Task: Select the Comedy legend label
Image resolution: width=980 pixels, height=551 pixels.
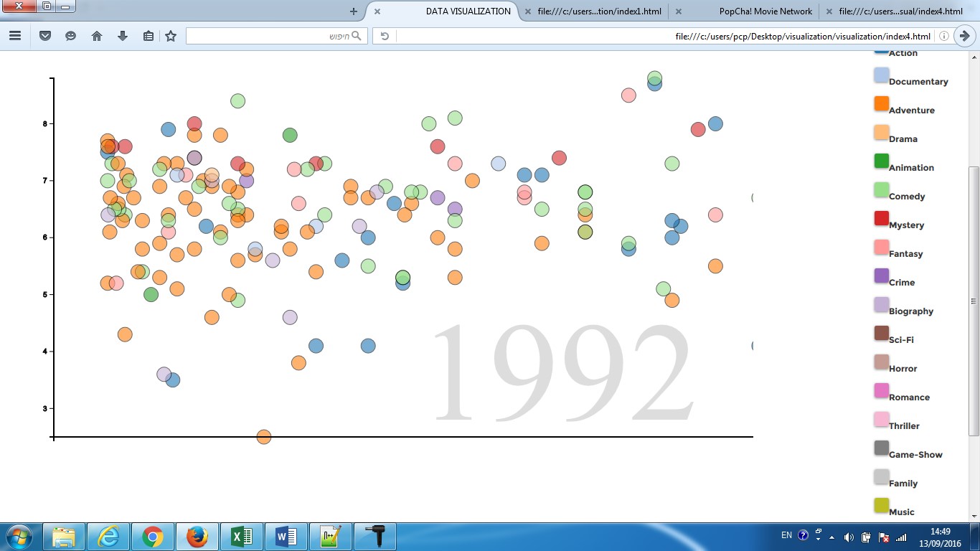Action: [x=907, y=197]
